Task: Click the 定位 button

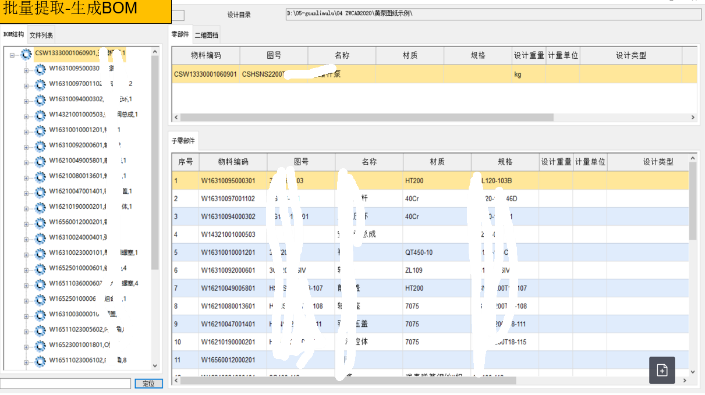Action: [149, 383]
